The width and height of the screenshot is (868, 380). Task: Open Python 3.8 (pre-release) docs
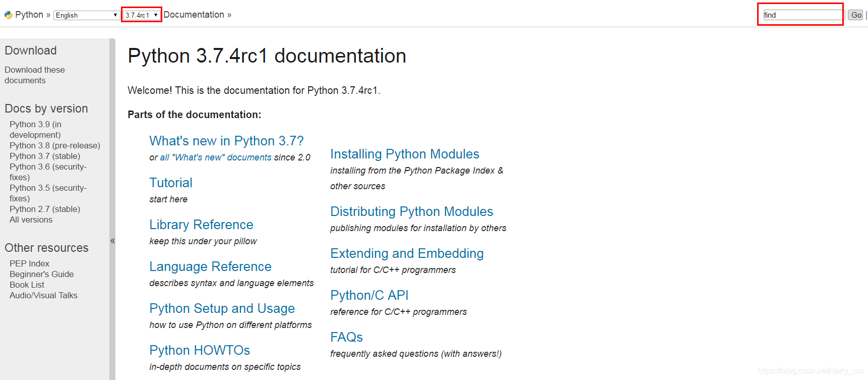click(55, 145)
